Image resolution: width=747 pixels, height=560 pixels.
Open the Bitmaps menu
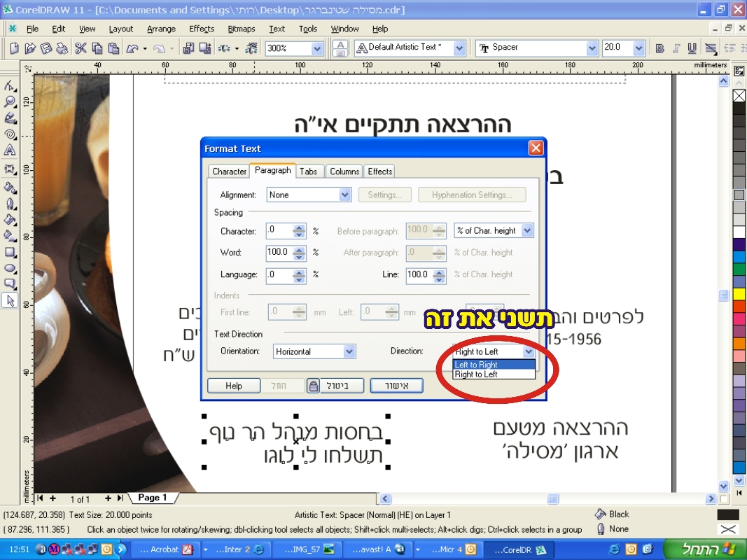pyautogui.click(x=242, y=29)
